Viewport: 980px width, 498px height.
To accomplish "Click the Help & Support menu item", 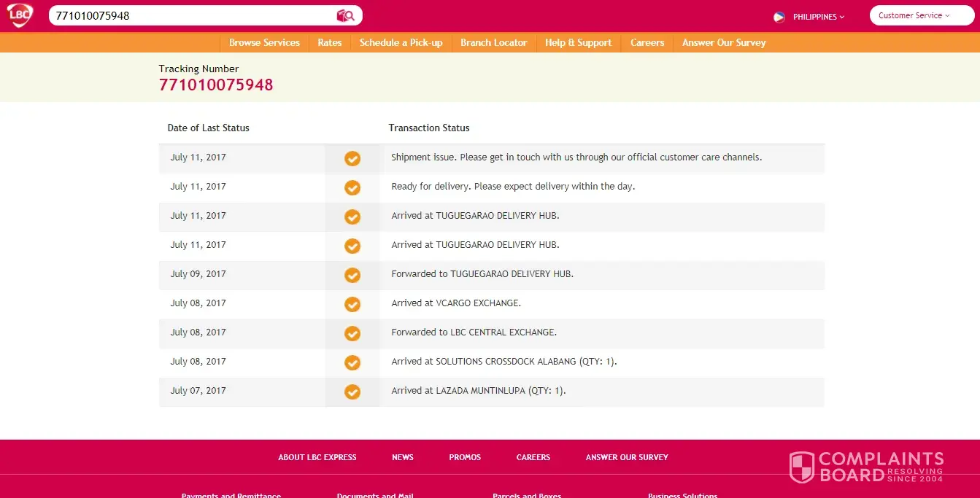I will [578, 42].
